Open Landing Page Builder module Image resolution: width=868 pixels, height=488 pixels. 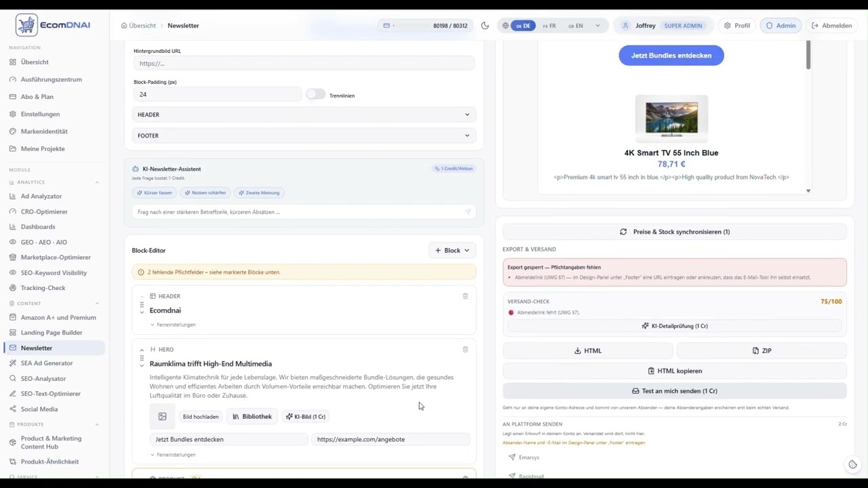pyautogui.click(x=52, y=332)
